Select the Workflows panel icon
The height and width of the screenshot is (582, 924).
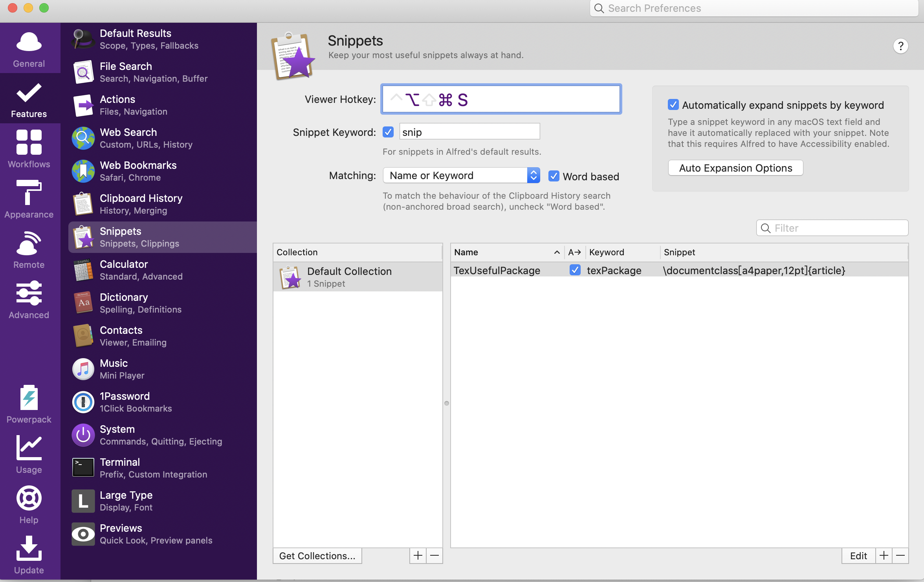28,147
